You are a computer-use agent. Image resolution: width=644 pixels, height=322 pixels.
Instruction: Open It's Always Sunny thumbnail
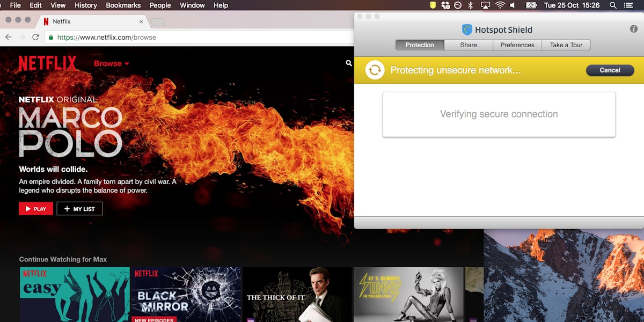tap(408, 295)
